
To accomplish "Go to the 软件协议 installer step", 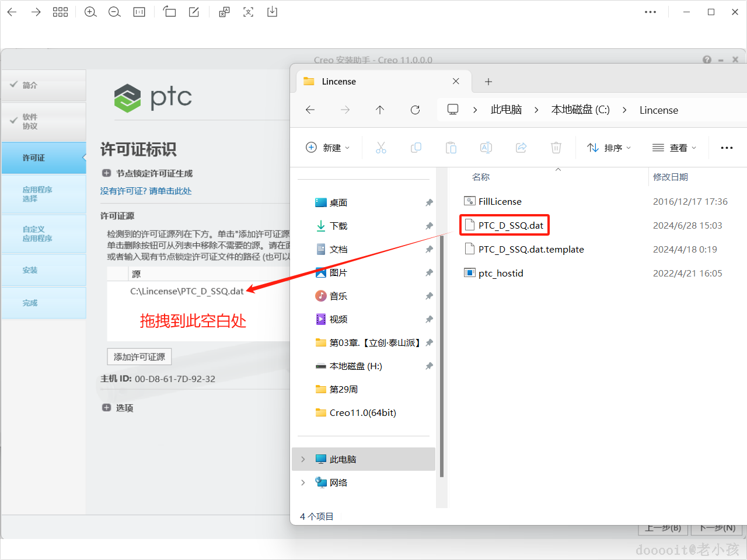I will pyautogui.click(x=44, y=121).
